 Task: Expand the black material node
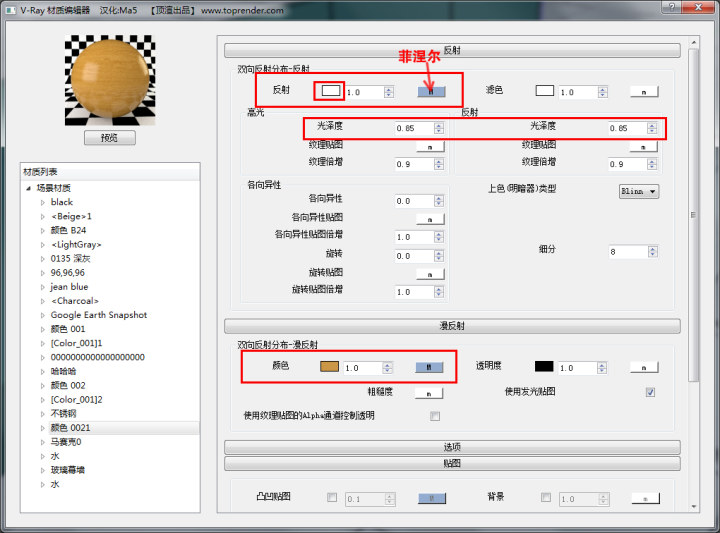click(x=43, y=202)
